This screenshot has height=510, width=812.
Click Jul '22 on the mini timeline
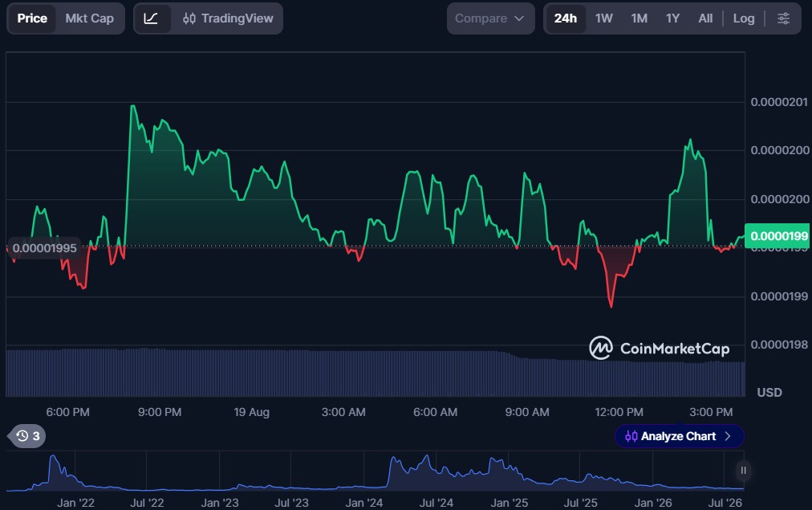(x=147, y=503)
